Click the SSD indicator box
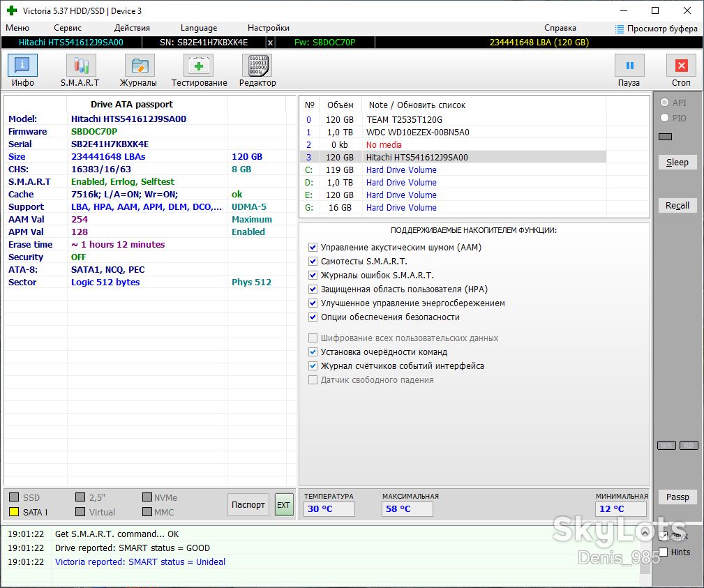 14,497
